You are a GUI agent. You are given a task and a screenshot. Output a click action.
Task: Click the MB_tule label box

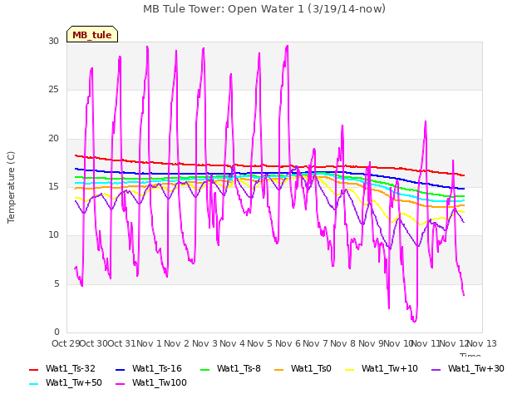tap(92, 34)
